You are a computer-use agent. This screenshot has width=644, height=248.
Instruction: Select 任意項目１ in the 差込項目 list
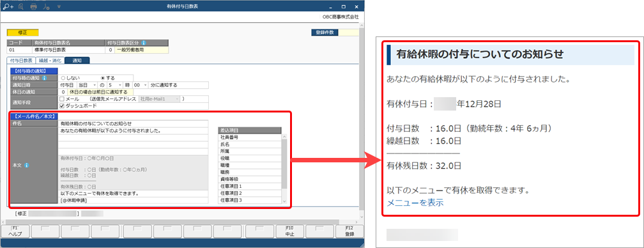249,186
